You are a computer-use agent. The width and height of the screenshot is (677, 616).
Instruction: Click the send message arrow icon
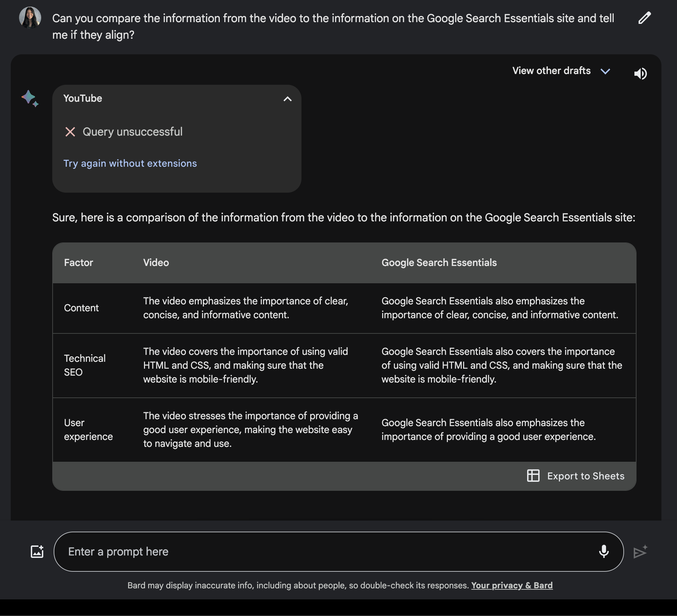point(640,552)
